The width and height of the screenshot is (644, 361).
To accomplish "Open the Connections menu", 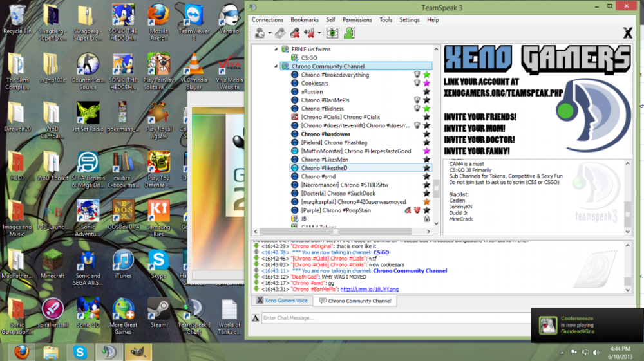I will [x=267, y=20].
